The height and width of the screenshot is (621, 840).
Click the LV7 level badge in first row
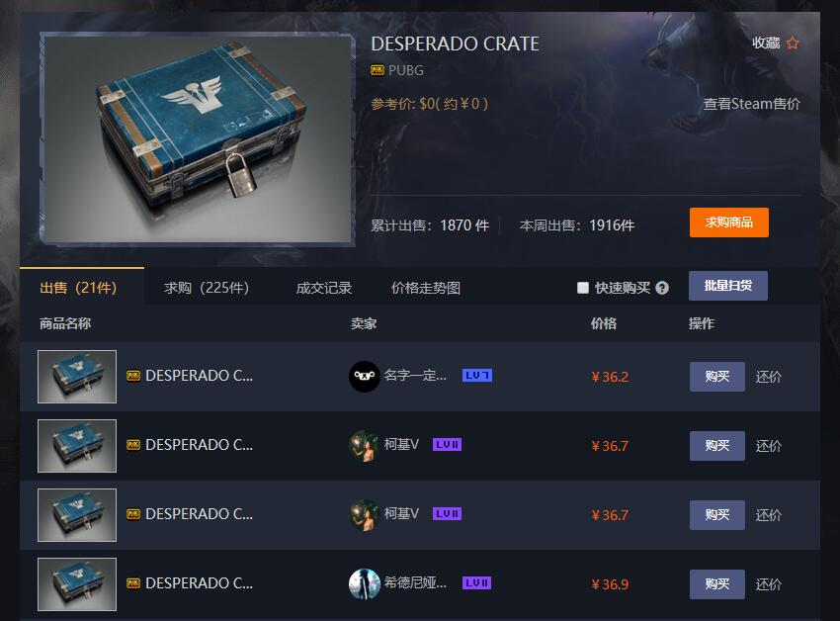click(x=476, y=376)
